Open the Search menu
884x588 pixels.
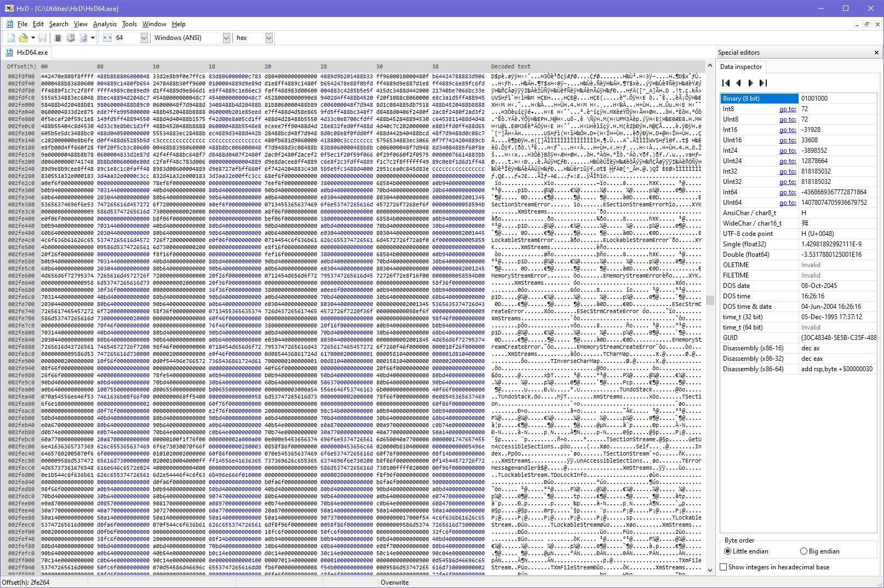(59, 24)
